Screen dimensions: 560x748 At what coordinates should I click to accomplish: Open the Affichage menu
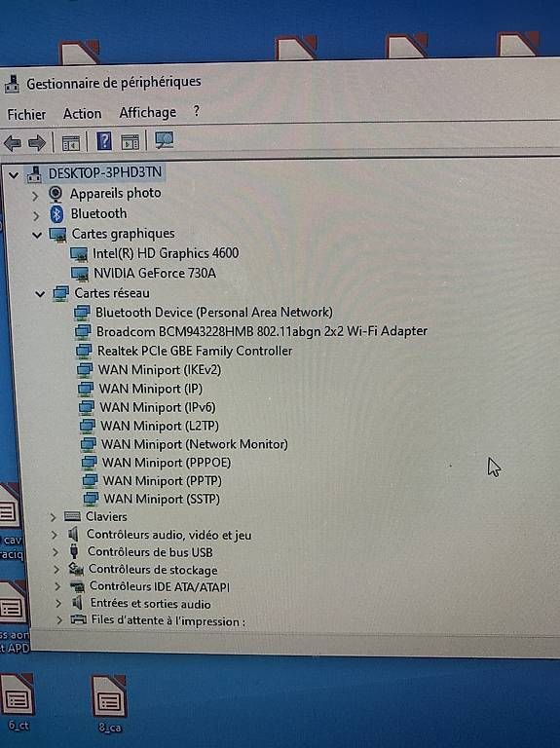tap(148, 112)
